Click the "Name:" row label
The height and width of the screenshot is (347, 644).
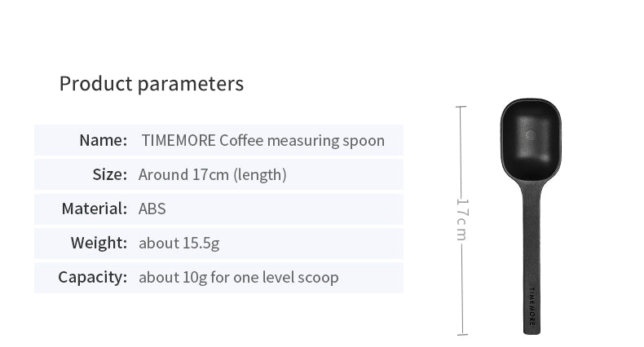pyautogui.click(x=103, y=140)
